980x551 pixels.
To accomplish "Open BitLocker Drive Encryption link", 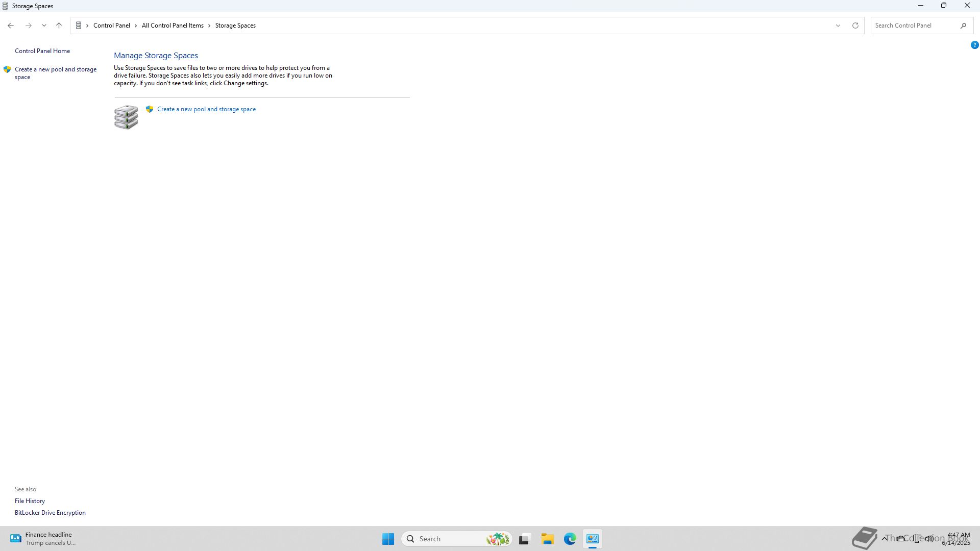I will [x=50, y=513].
